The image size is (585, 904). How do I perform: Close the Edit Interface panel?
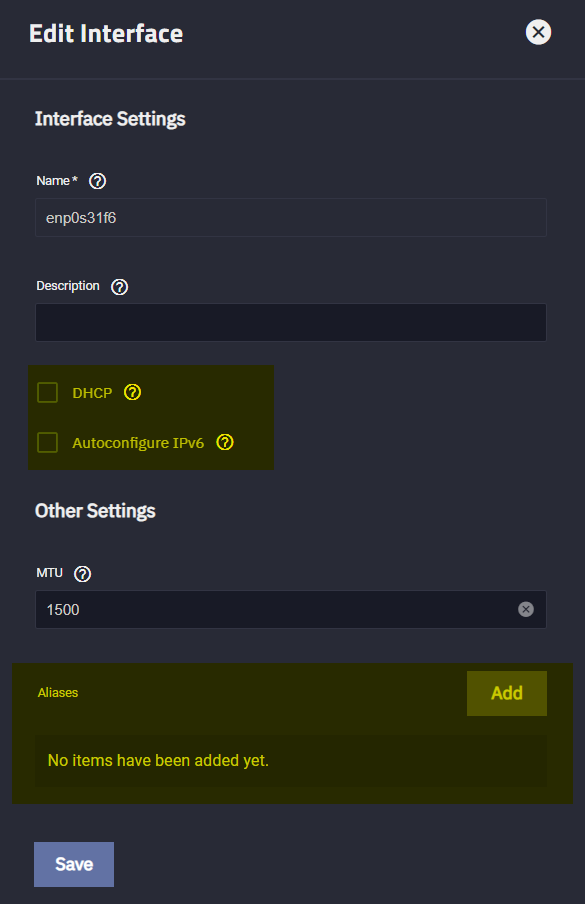538,32
